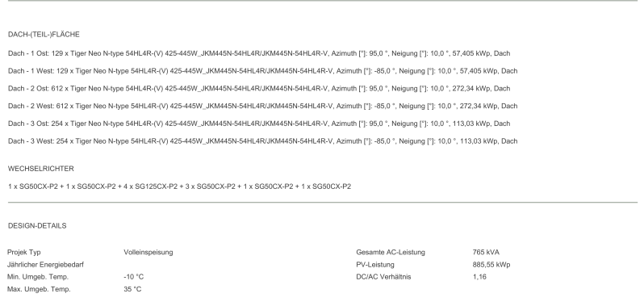This screenshot has height=306, width=644.
Task: Click the Jährlicher Energiebedarf label
Action: point(45,265)
